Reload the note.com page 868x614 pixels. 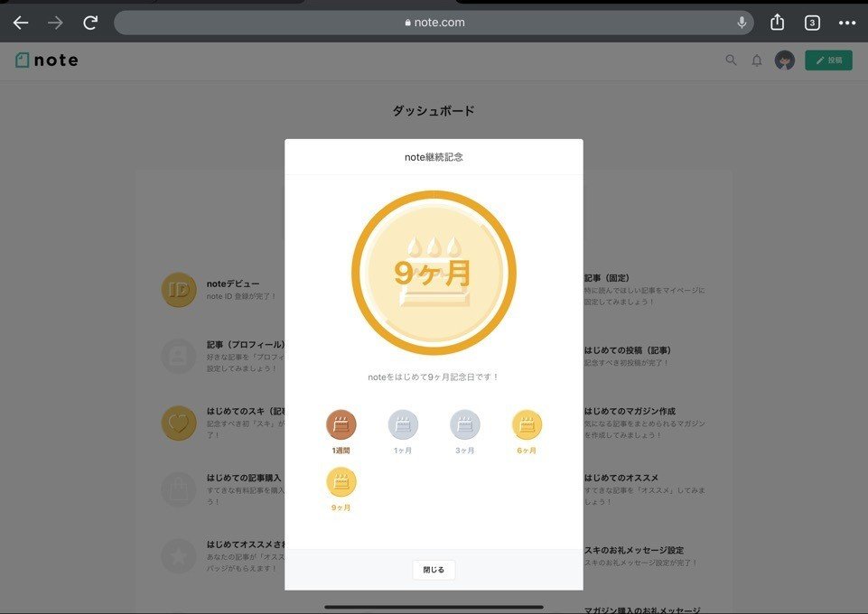pyautogui.click(x=90, y=23)
